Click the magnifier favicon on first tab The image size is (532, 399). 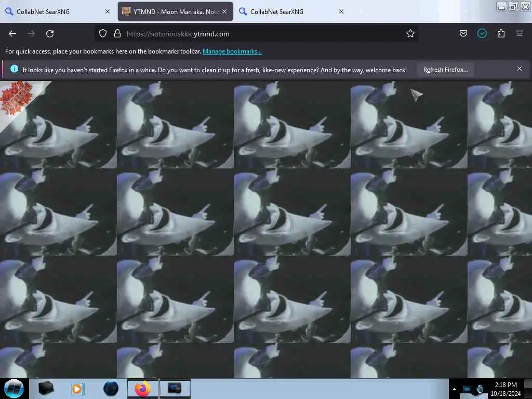pos(9,11)
